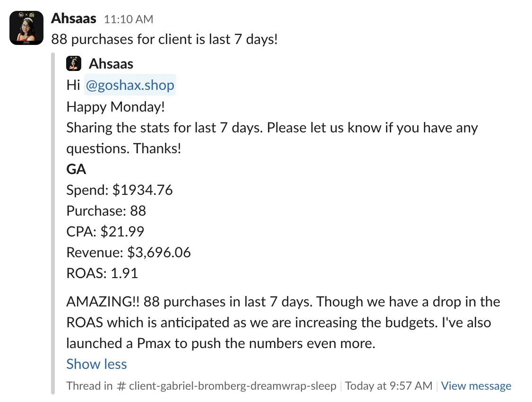The width and height of the screenshot is (532, 402).
Task: Click the CPA: $21.99 line
Action: tap(105, 232)
